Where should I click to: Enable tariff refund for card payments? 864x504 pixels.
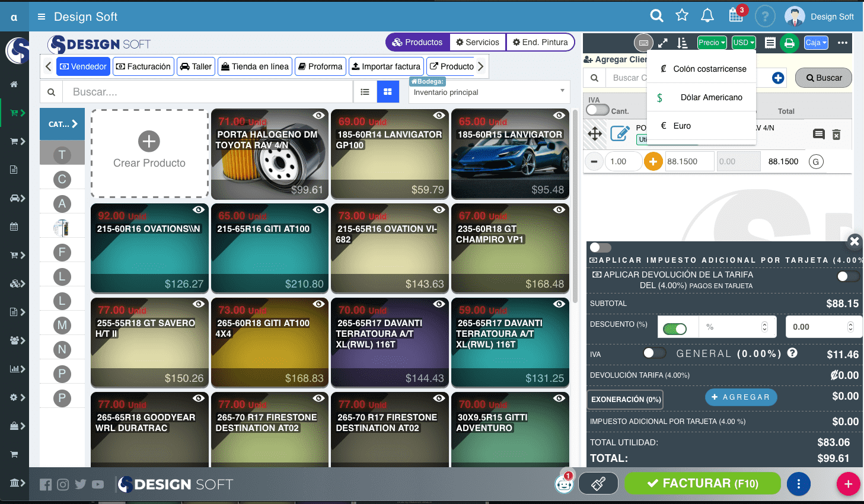[847, 276]
